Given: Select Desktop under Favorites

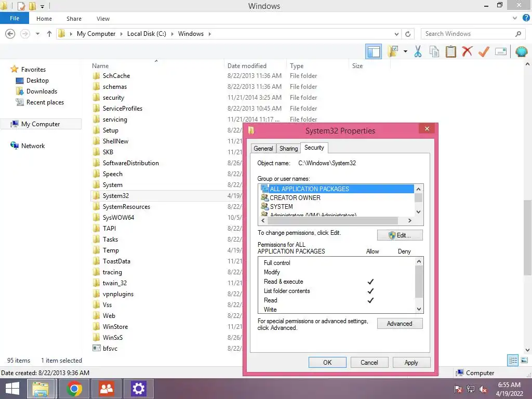Looking at the screenshot, I should coord(37,81).
